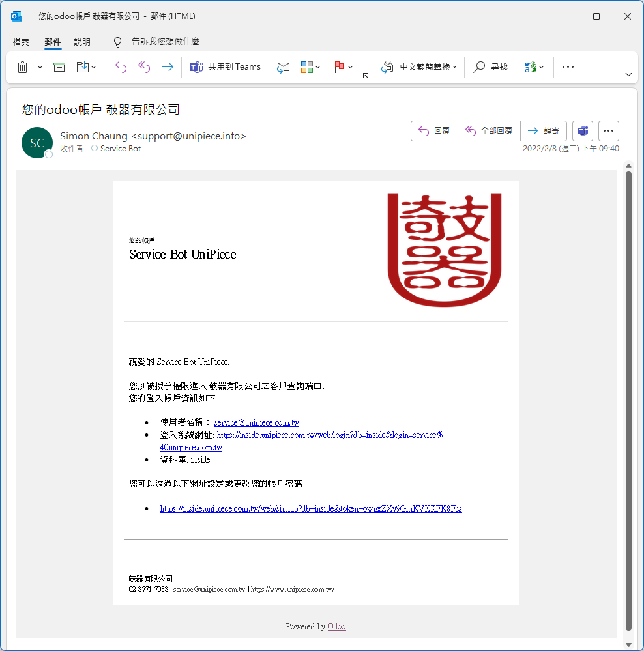The image size is (644, 651).
Task: Click the Delete trash can icon
Action: click(x=23, y=67)
